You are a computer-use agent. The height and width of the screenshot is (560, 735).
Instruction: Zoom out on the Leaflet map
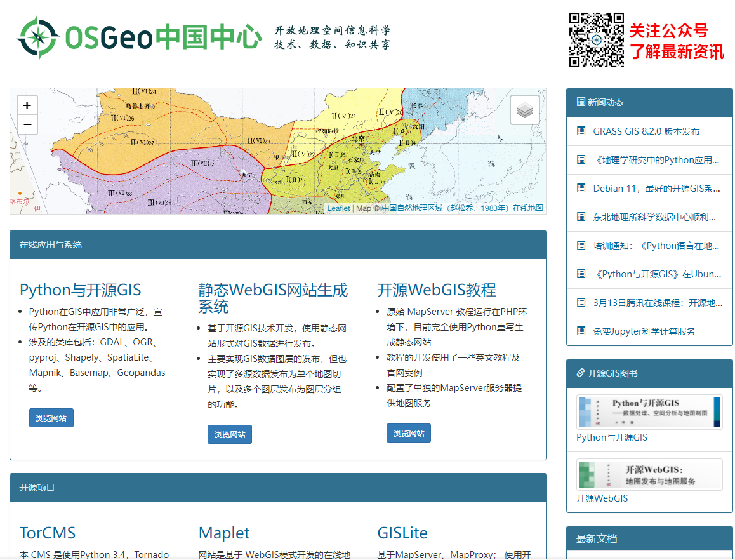(27, 124)
